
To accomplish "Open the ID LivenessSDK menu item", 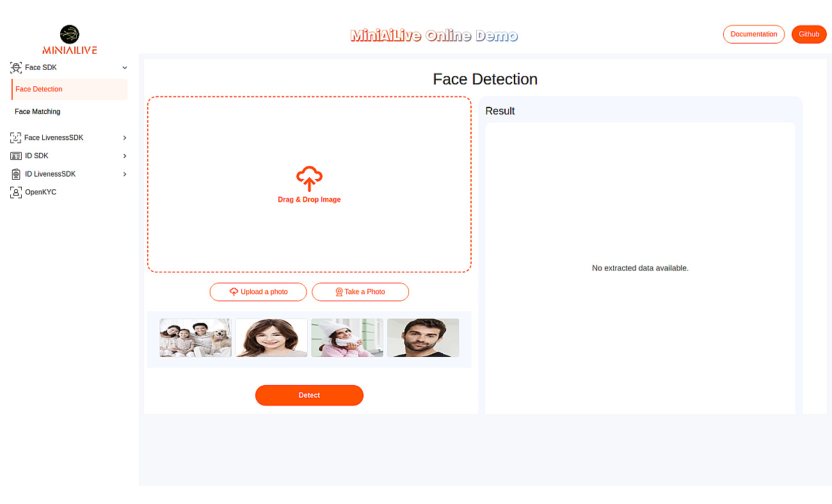I will pyautogui.click(x=69, y=174).
